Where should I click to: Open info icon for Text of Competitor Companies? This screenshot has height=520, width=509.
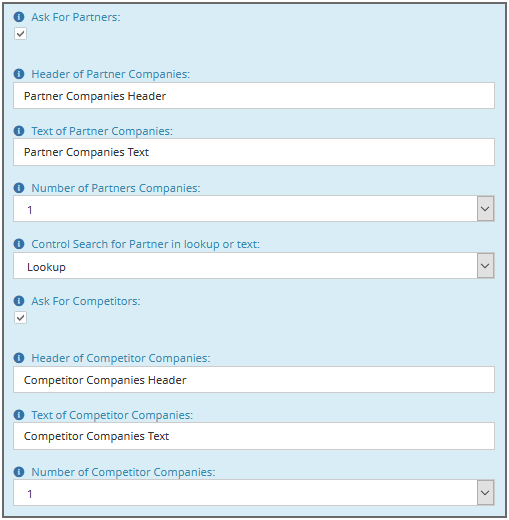click(19, 415)
